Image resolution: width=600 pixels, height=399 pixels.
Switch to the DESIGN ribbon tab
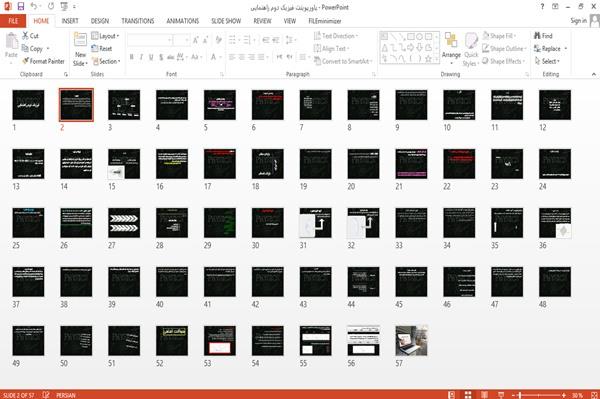(x=100, y=21)
